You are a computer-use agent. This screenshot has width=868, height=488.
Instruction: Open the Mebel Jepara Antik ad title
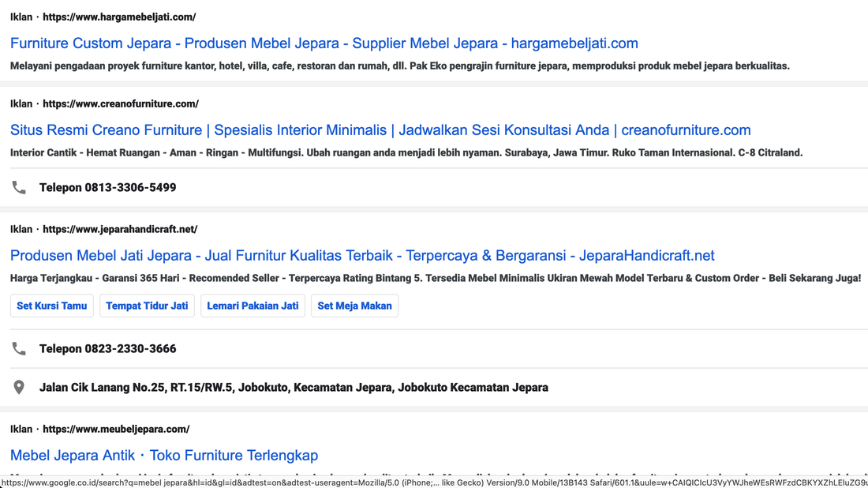coord(163,456)
